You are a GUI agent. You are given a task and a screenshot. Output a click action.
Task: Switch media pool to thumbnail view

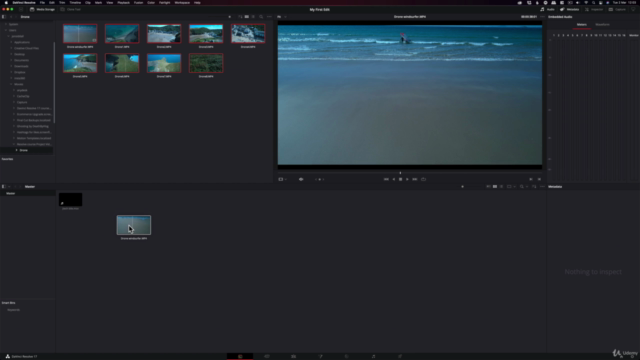(495, 187)
